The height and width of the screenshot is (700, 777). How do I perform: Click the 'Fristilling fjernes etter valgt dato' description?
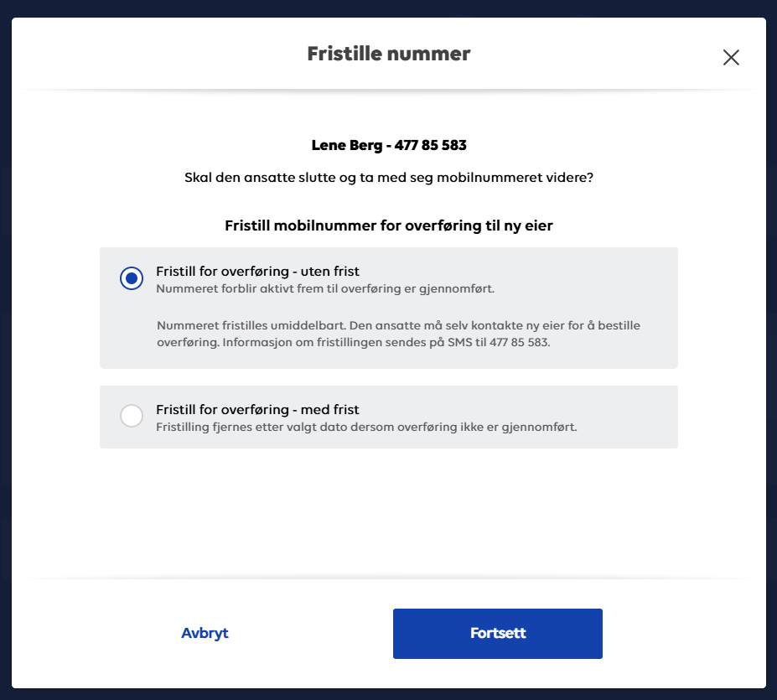point(366,427)
